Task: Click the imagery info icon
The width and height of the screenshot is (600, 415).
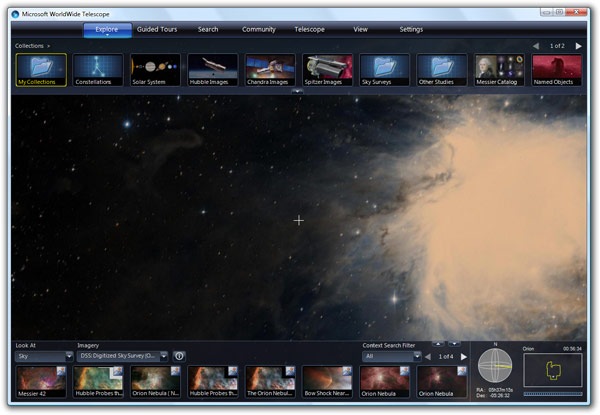Action: pyautogui.click(x=179, y=356)
